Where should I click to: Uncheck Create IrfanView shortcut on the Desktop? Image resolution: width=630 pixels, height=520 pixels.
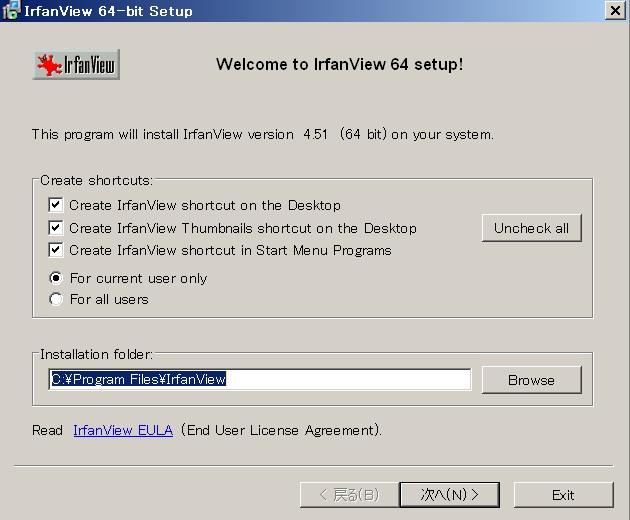pos(56,205)
